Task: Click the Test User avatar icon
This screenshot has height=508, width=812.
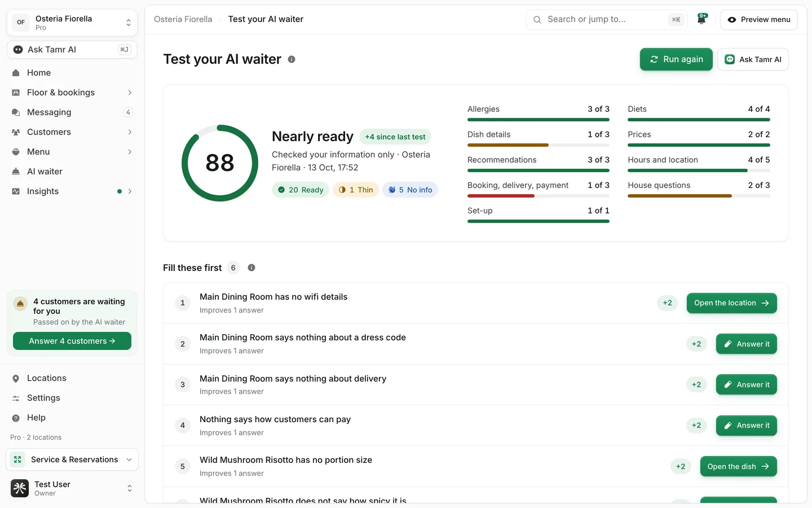Action: click(20, 488)
